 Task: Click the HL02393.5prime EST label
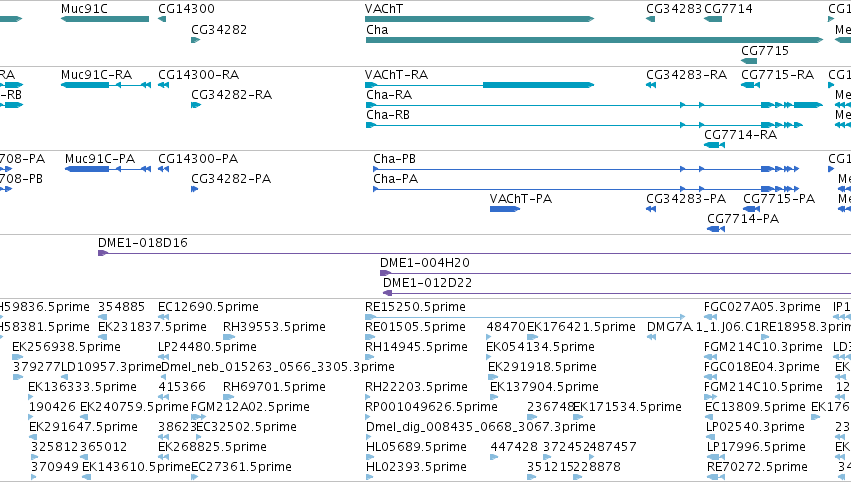point(416,467)
